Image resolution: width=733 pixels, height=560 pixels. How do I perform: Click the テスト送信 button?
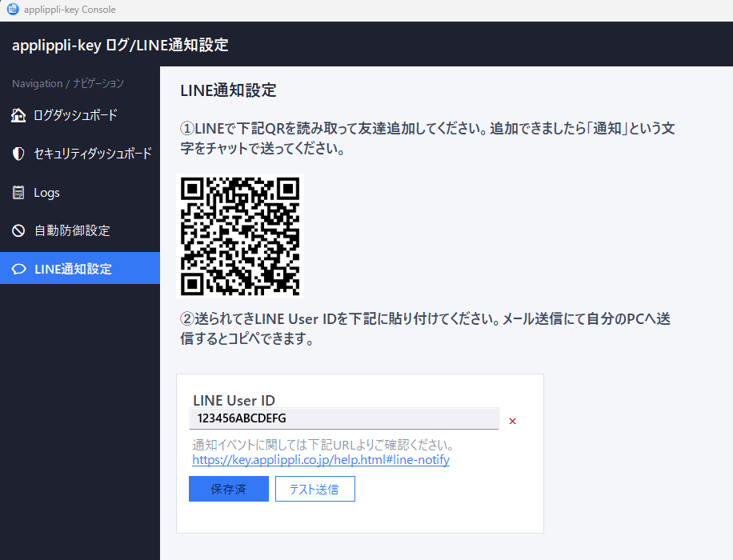[315, 489]
